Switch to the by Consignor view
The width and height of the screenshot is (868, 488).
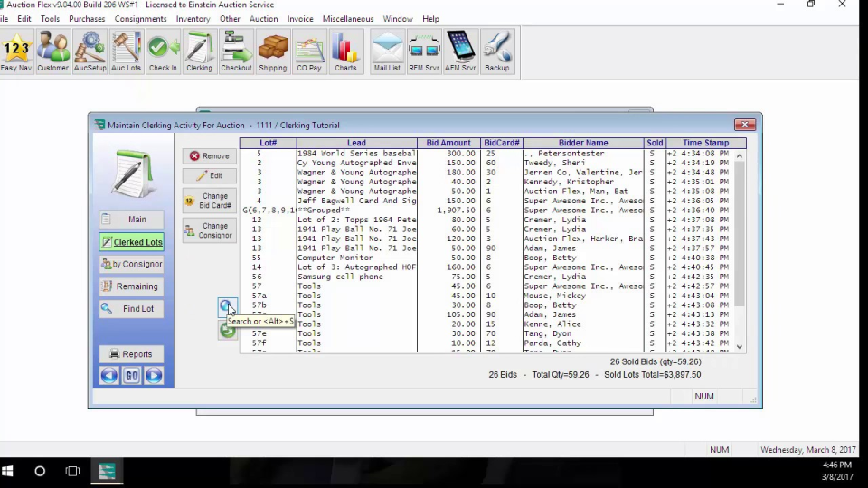click(x=131, y=265)
